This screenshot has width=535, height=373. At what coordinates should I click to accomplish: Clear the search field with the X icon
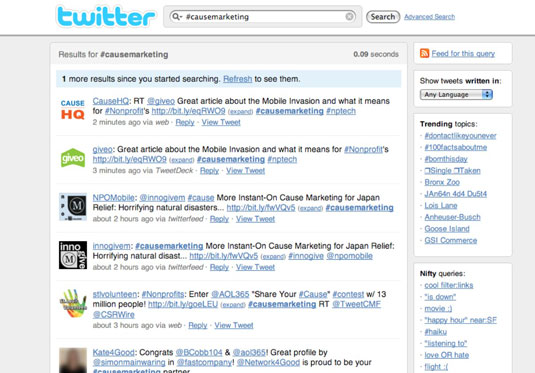[x=349, y=16]
